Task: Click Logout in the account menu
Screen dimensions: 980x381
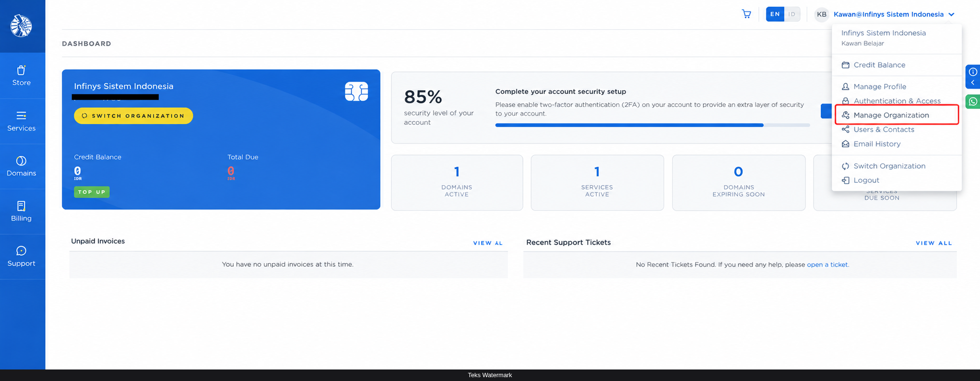Action: [x=866, y=180]
